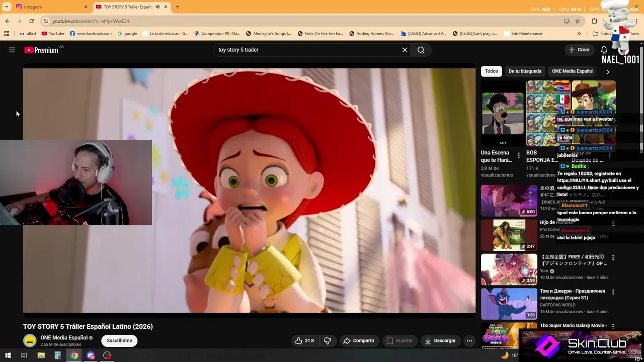Open the Windows Start menu
This screenshot has width=644, height=362.
click(7, 355)
